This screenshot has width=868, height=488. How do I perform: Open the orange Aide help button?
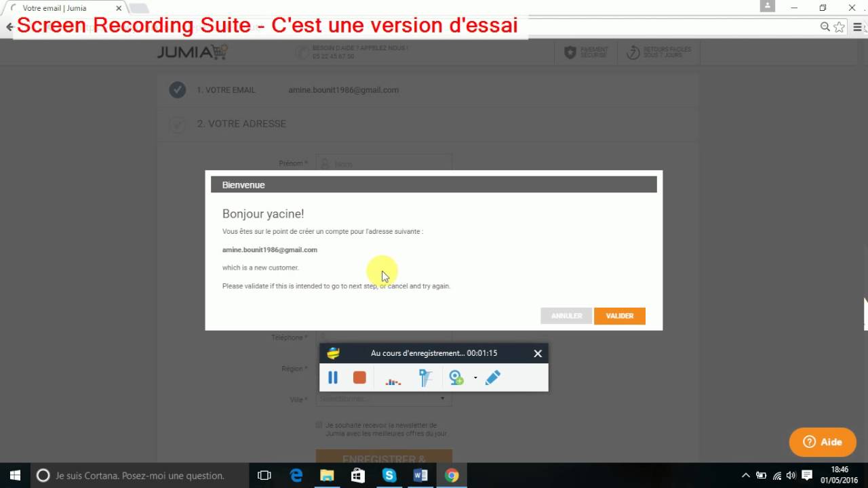coord(823,442)
